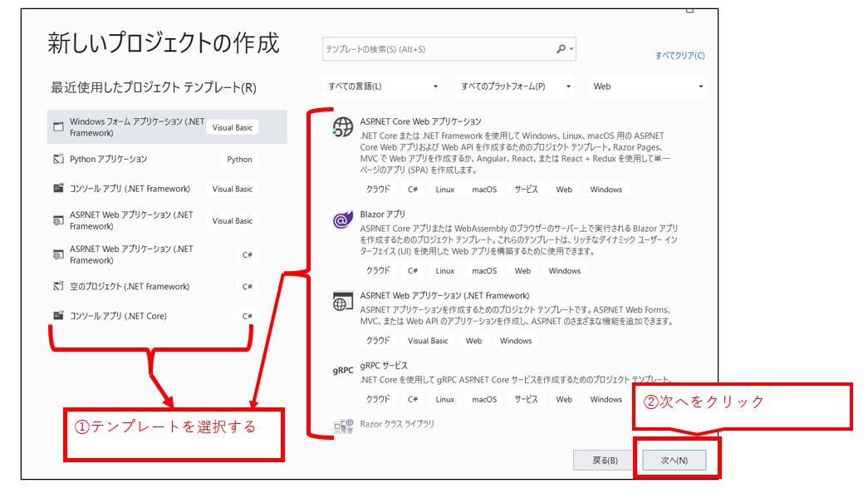This screenshot has width=868, height=498.
Task: Click the Python application template icon
Action: pos(58,159)
